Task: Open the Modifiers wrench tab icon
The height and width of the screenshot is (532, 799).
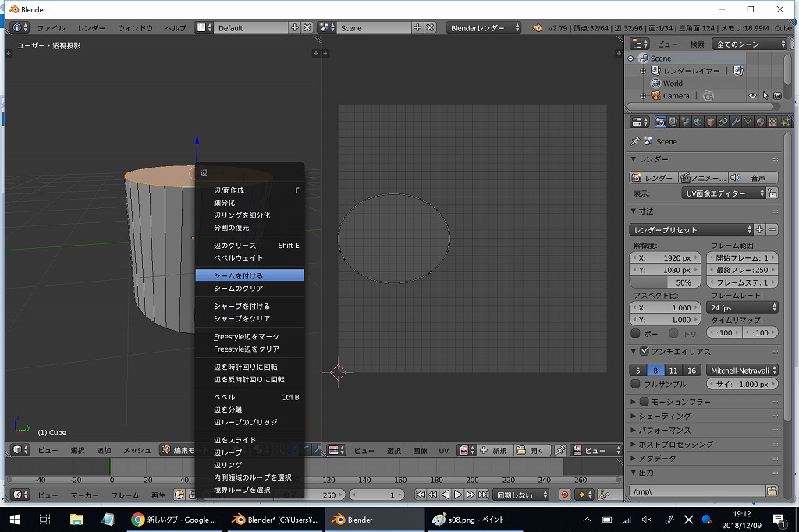Action: coord(735,122)
